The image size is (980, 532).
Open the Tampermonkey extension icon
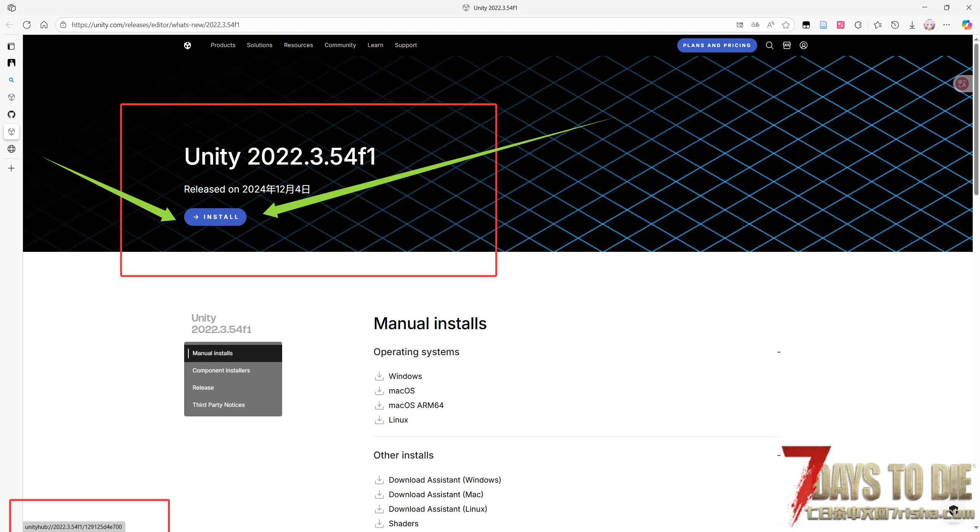(806, 25)
